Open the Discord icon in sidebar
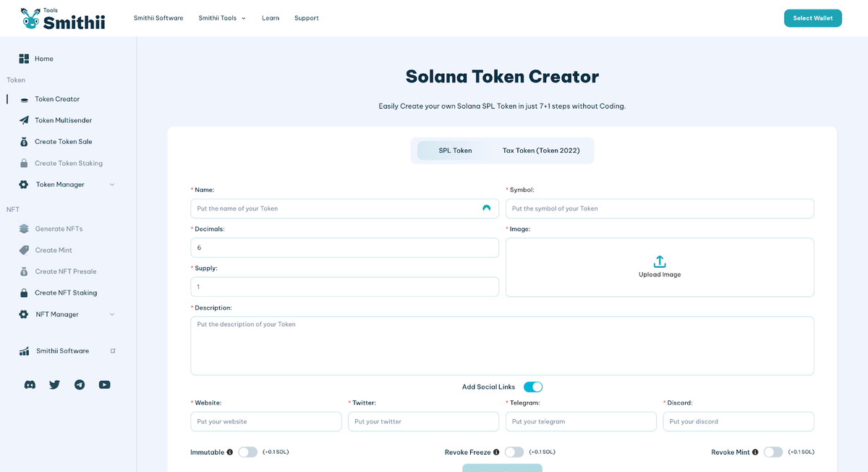This screenshot has height=472, width=868. [x=30, y=384]
